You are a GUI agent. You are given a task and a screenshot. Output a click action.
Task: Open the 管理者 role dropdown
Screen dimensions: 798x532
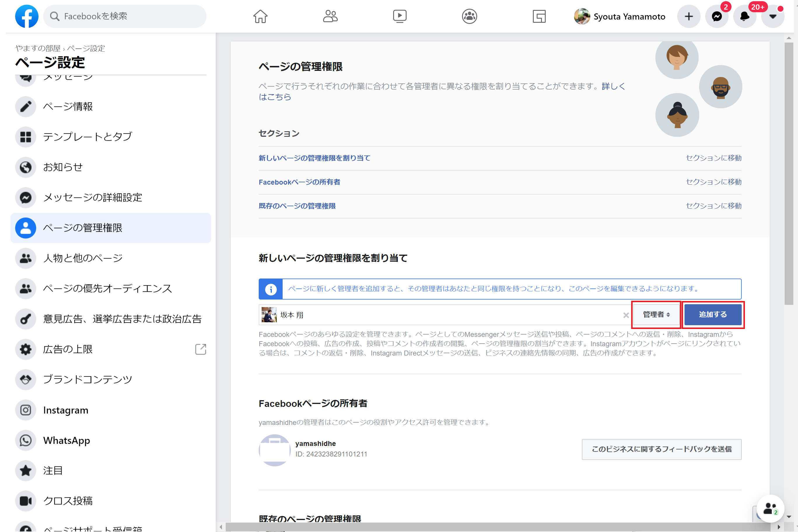tap(656, 315)
